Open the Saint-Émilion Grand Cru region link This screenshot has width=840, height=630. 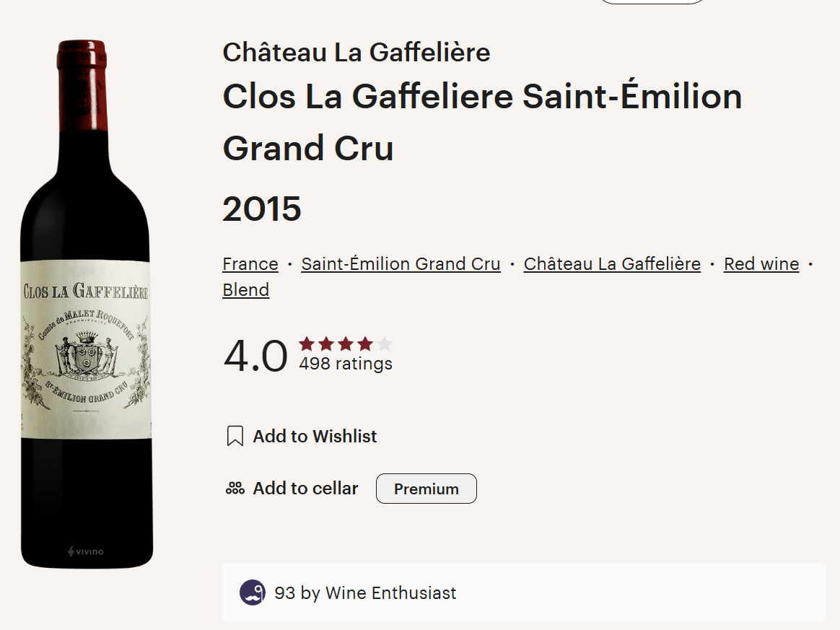point(401,264)
